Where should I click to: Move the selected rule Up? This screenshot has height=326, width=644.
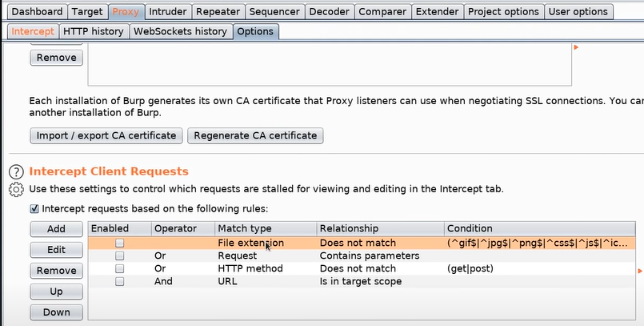[x=56, y=292]
